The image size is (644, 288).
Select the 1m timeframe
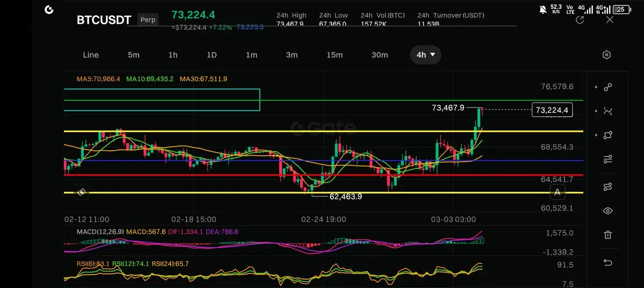click(252, 55)
